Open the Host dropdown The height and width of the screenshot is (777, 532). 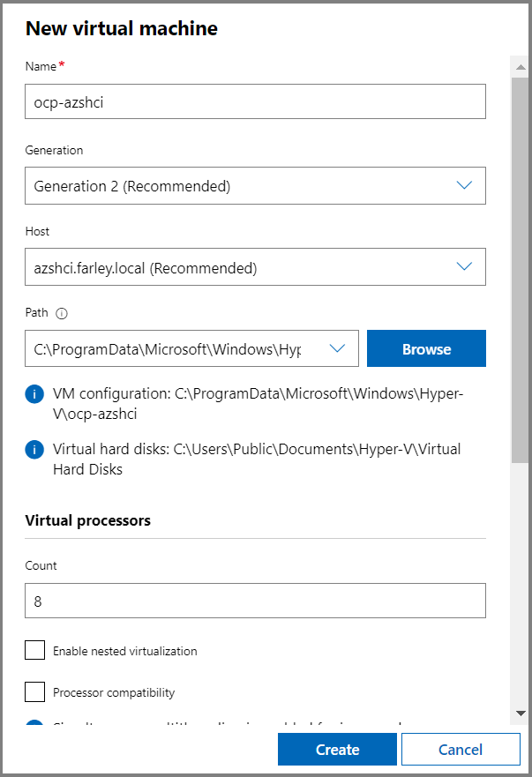255,266
